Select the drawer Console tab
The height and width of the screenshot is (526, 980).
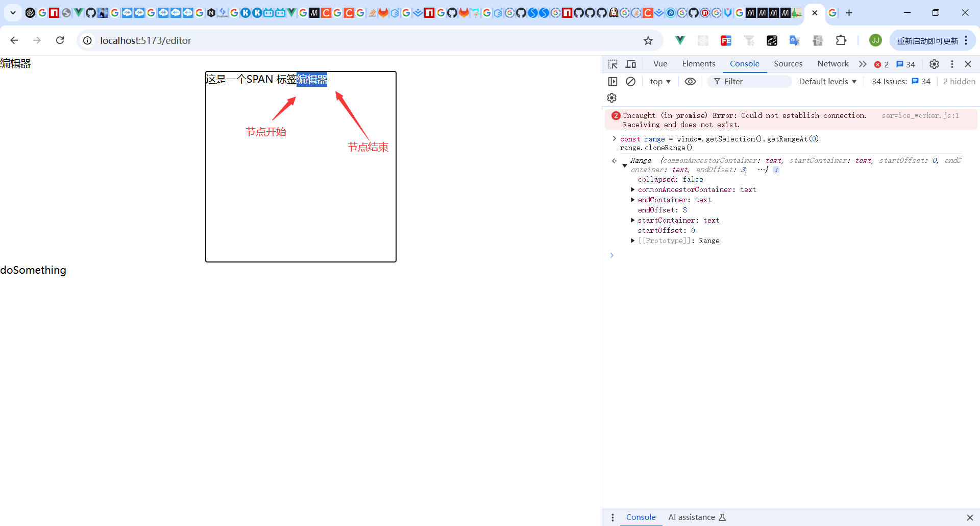(x=641, y=517)
